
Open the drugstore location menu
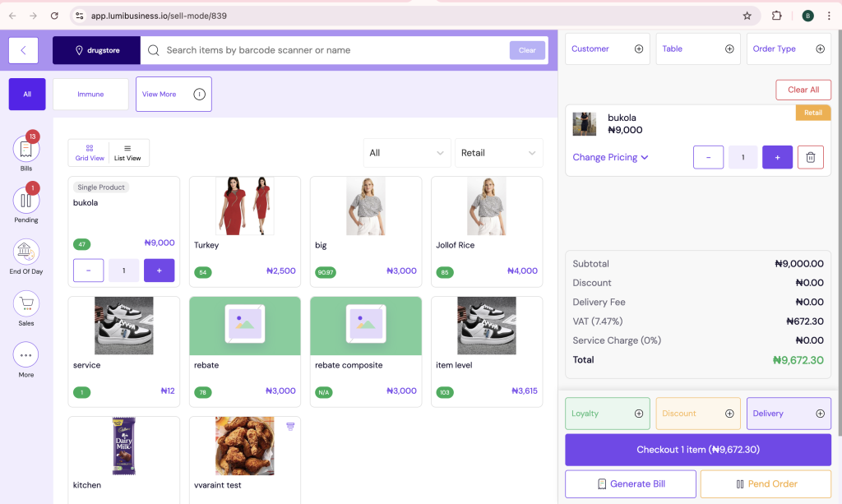pos(96,49)
